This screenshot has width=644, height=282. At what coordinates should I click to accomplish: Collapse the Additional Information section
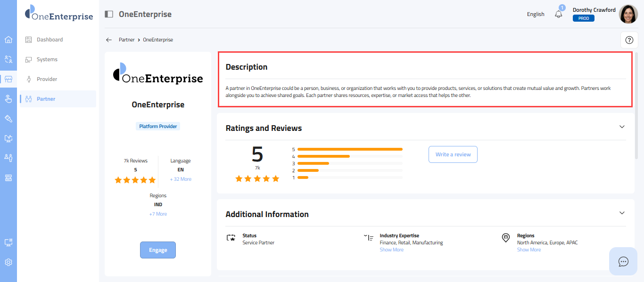pyautogui.click(x=622, y=213)
